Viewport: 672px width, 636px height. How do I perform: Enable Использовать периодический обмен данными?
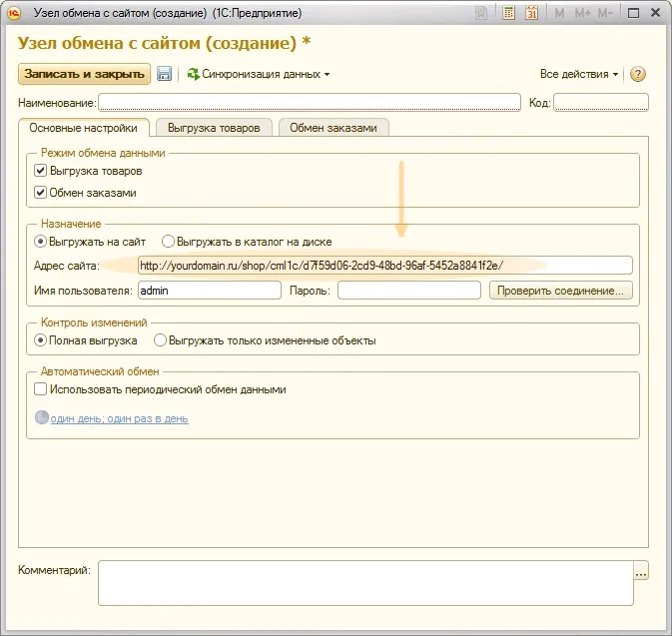click(41, 389)
